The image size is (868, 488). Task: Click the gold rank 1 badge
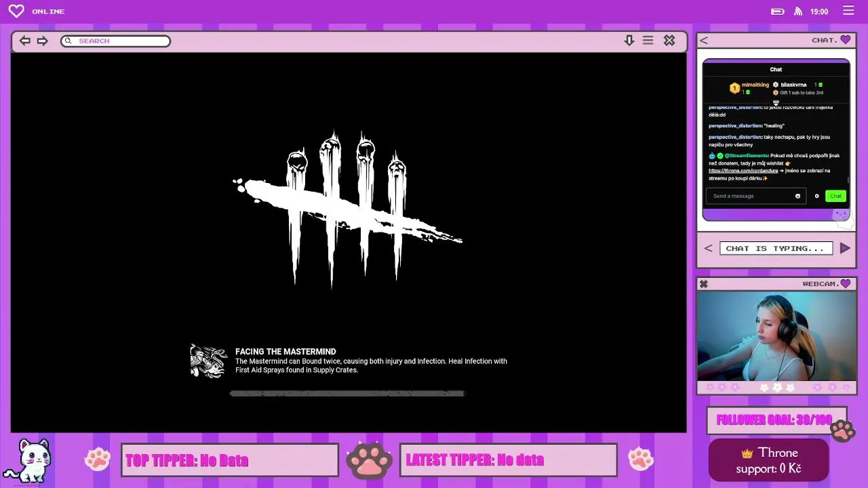[734, 88]
